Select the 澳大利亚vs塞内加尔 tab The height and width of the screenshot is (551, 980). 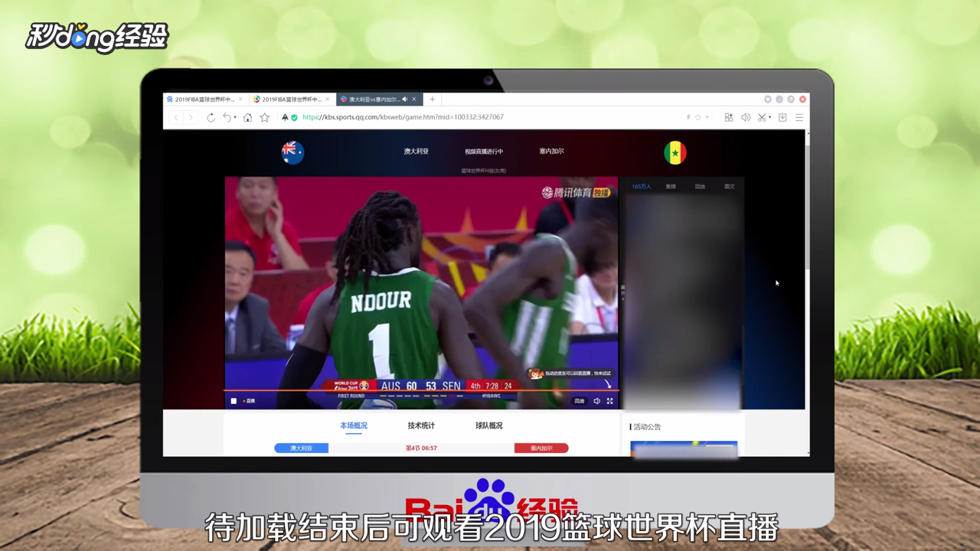375,99
